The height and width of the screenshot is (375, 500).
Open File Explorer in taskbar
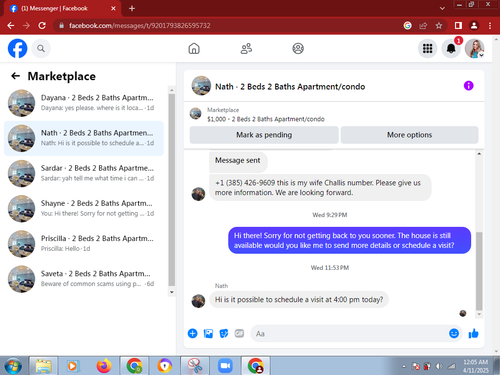coord(44,366)
